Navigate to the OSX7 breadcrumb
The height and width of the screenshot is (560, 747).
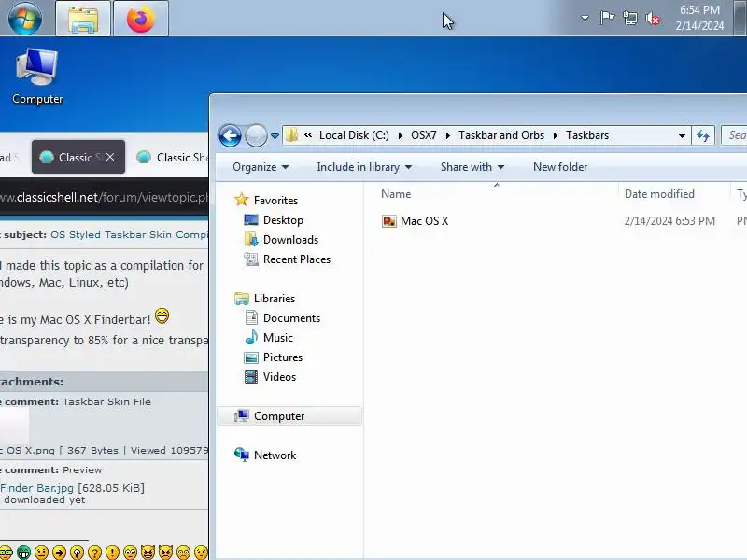pos(424,135)
